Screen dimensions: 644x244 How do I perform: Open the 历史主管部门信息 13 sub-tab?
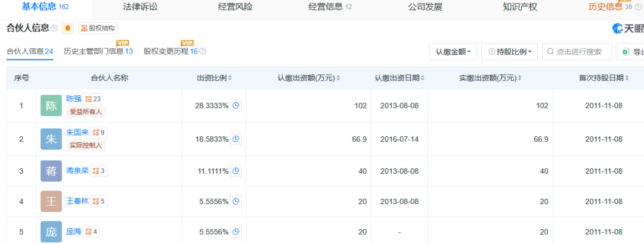98,52
